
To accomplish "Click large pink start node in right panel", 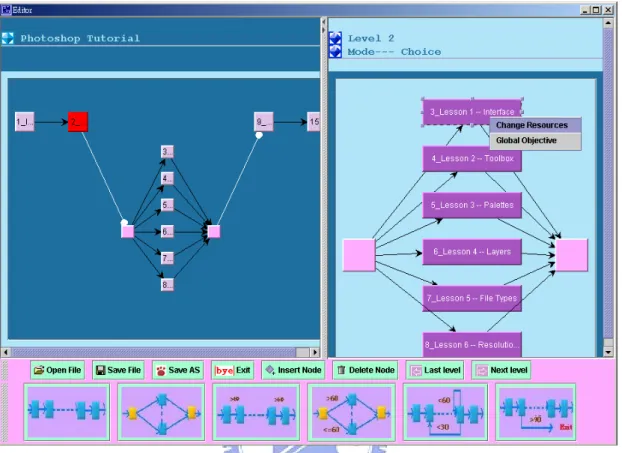I will click(359, 255).
